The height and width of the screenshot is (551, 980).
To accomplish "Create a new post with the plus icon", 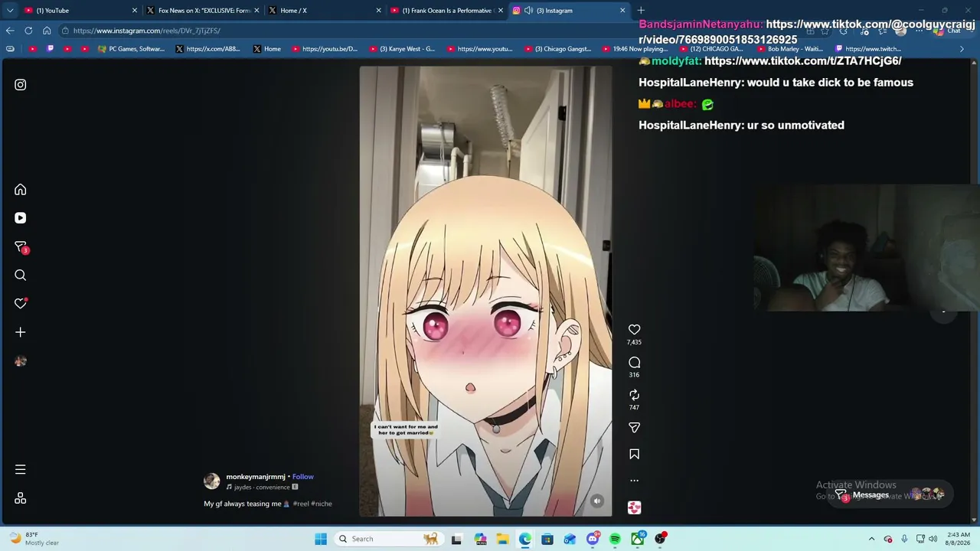I will pyautogui.click(x=21, y=332).
